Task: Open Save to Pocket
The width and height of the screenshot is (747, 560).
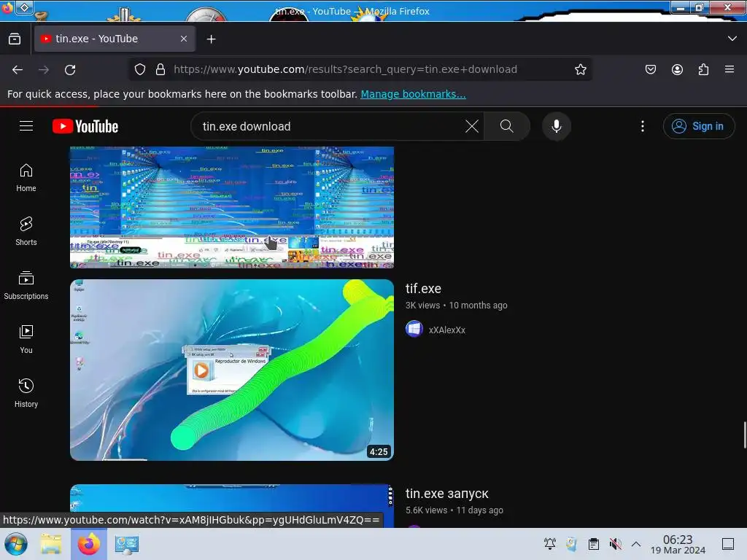Action: coord(650,69)
